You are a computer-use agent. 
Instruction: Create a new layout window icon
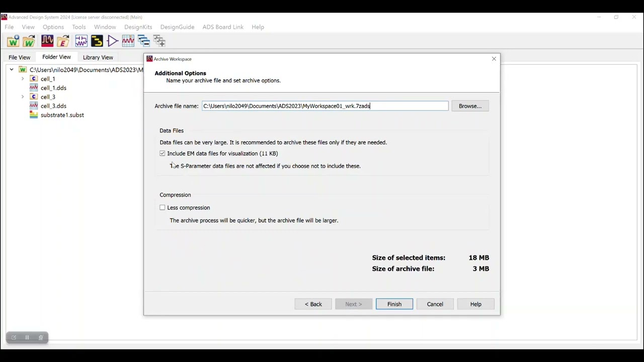coord(97,41)
